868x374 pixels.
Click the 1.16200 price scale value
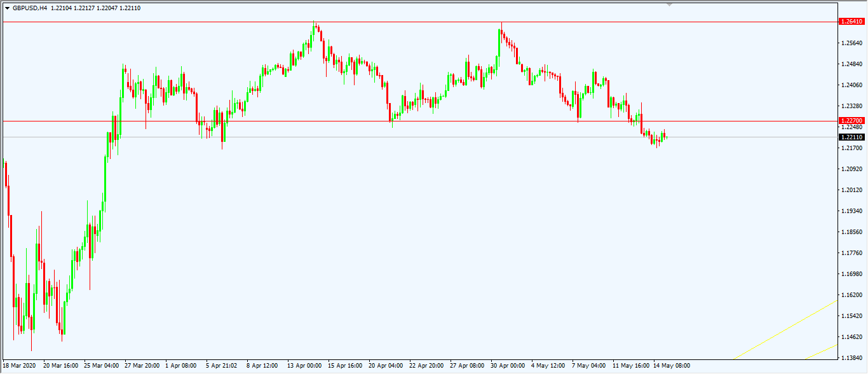(851, 295)
